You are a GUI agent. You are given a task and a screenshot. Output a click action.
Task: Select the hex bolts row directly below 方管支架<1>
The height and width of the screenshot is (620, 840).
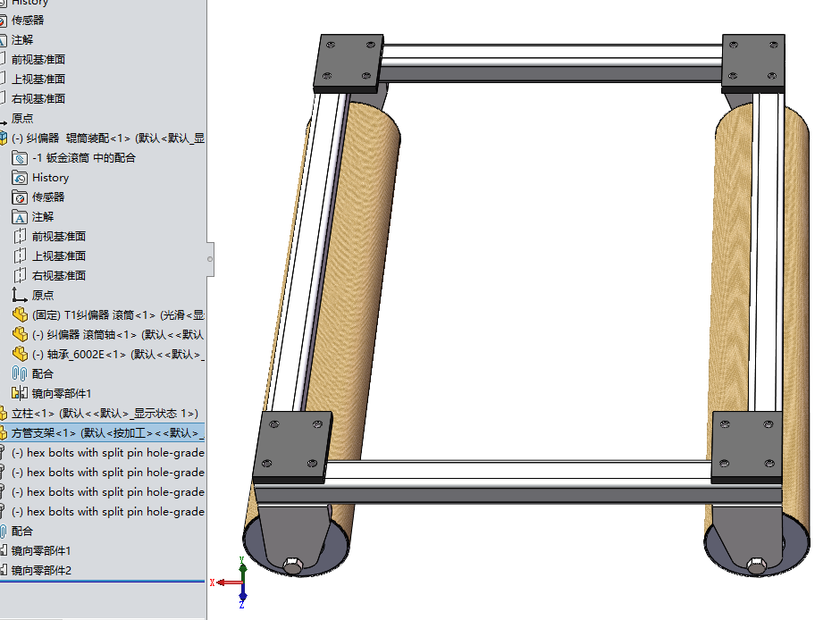(x=103, y=453)
